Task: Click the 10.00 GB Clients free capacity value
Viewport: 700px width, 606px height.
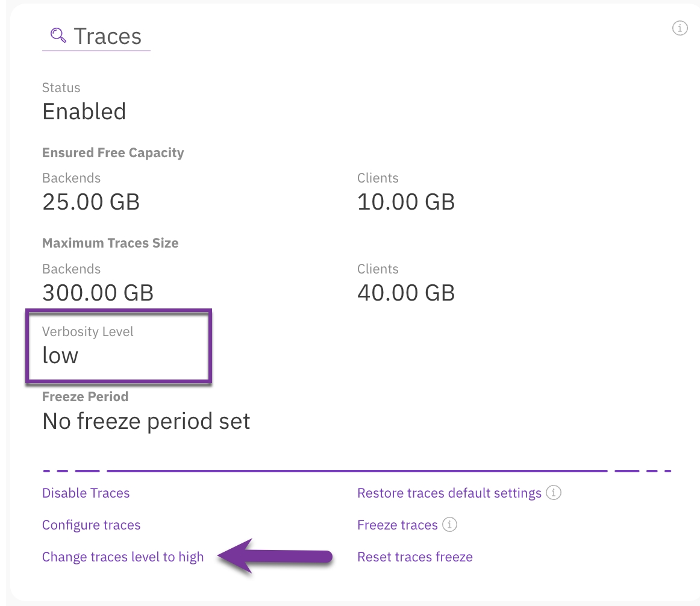Action: point(405,202)
